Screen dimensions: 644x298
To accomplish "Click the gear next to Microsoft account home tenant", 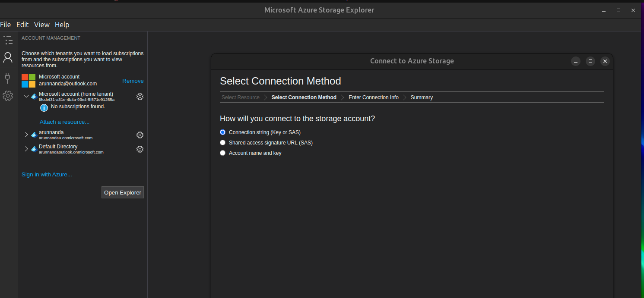I will pyautogui.click(x=140, y=97).
